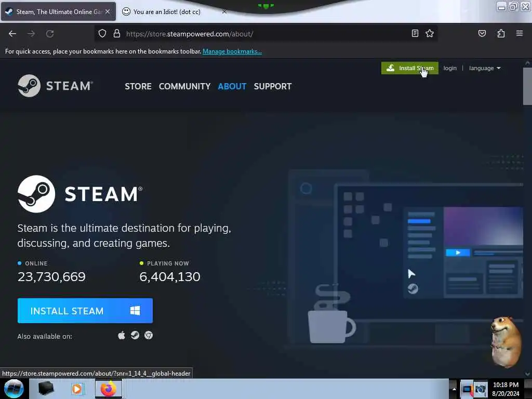532x399 pixels.
Task: Close the You are an Idiot tab
Action: [x=224, y=11]
